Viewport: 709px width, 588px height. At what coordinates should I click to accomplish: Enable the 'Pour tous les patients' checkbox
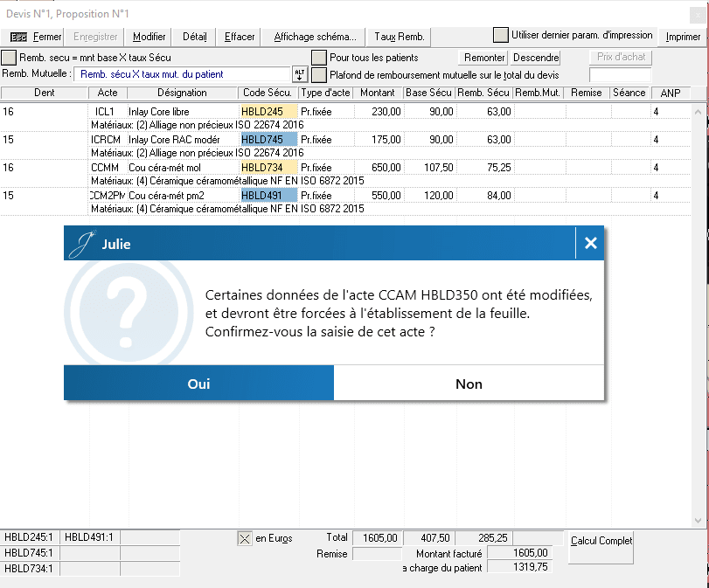click(x=320, y=58)
